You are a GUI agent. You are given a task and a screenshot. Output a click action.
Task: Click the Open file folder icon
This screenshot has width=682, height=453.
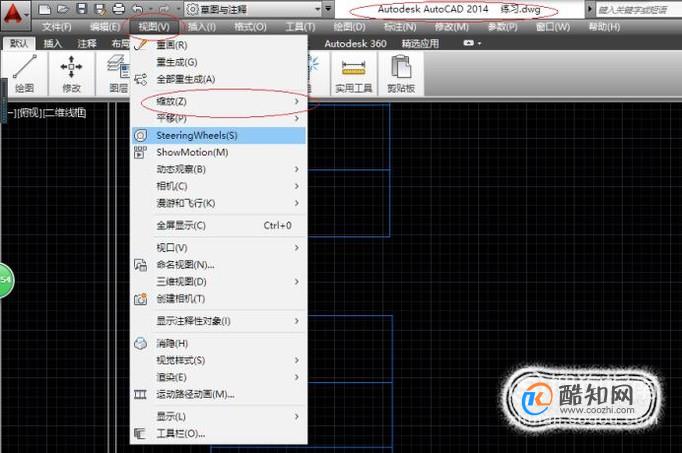pyautogui.click(x=63, y=9)
